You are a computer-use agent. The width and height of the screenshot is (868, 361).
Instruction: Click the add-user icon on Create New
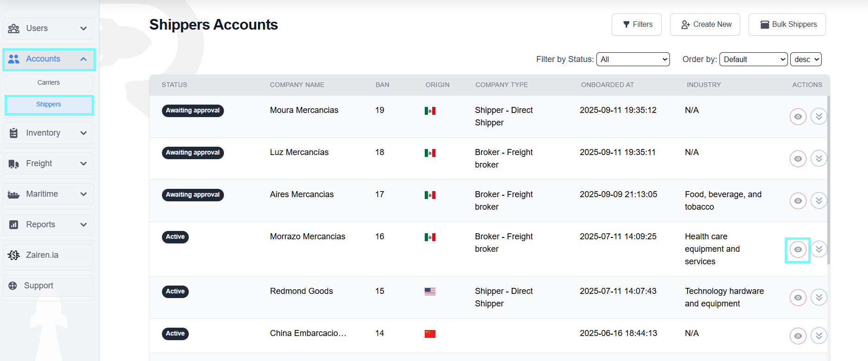pyautogui.click(x=686, y=25)
